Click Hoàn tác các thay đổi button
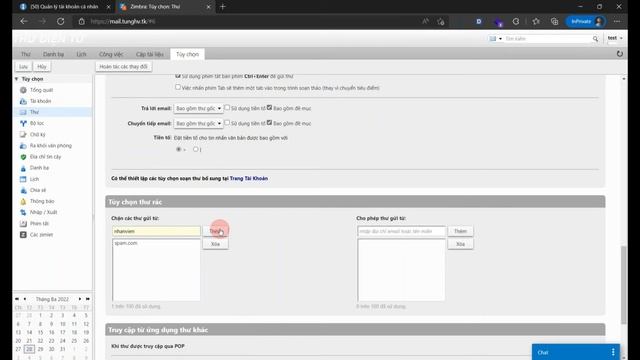Viewport: 640px width, 360px height. pos(123,67)
